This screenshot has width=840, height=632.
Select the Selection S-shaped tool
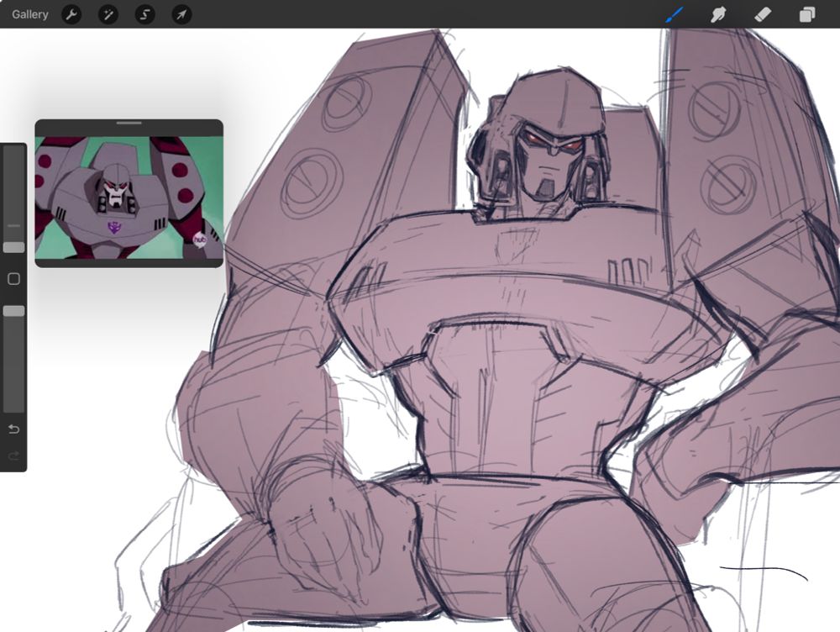point(144,14)
